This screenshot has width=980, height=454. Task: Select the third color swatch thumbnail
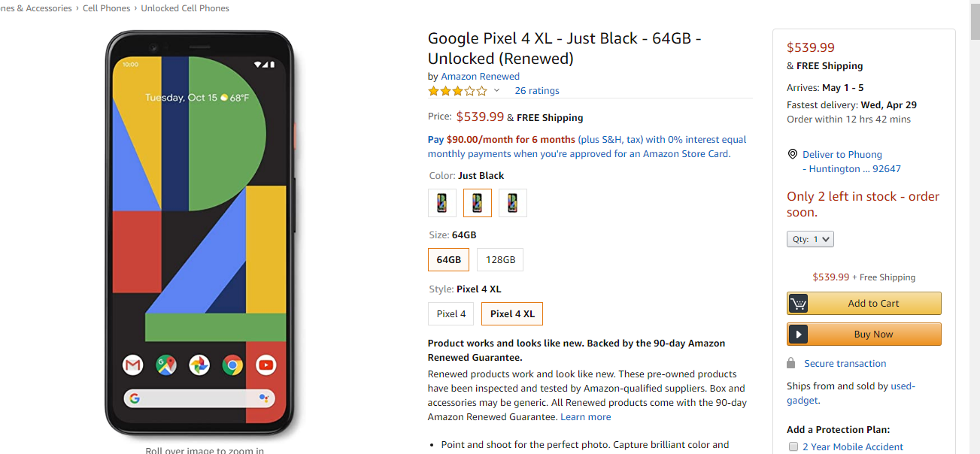coord(513,203)
